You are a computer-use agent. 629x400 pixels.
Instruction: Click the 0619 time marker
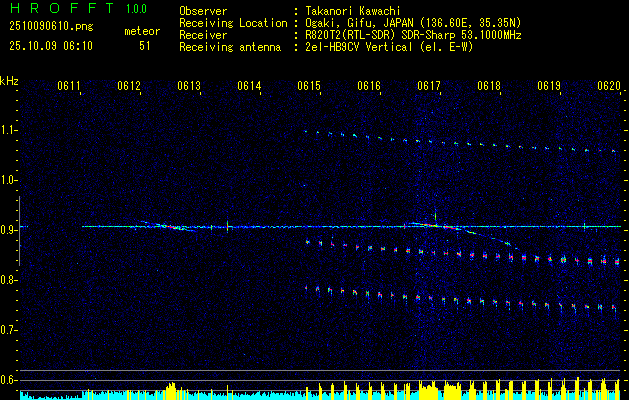point(549,85)
